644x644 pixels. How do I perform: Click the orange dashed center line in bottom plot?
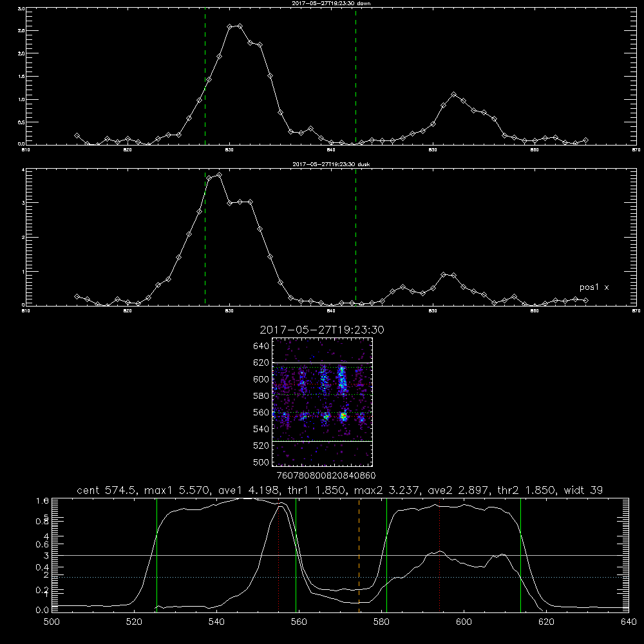359,555
